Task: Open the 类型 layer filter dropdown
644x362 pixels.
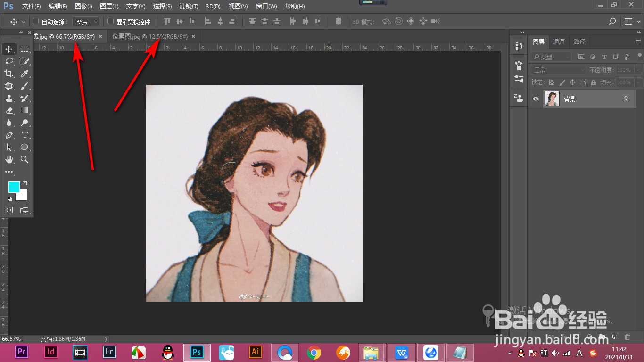Action: point(550,57)
